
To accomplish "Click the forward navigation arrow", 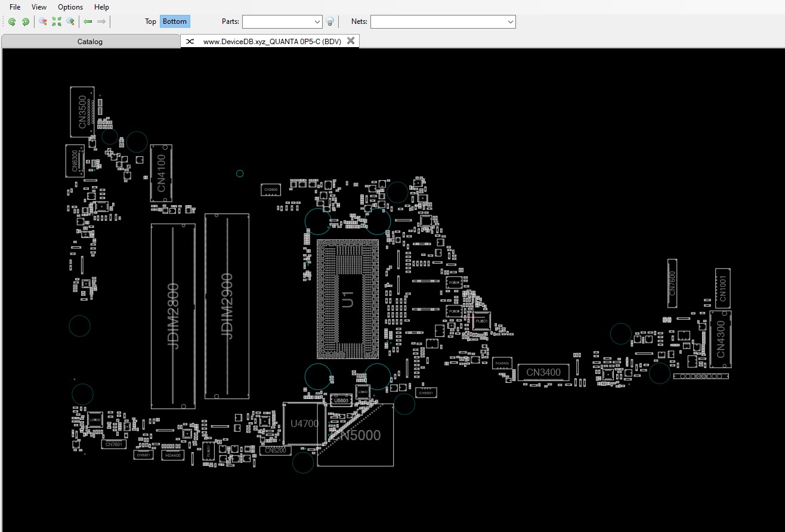I will pos(101,21).
